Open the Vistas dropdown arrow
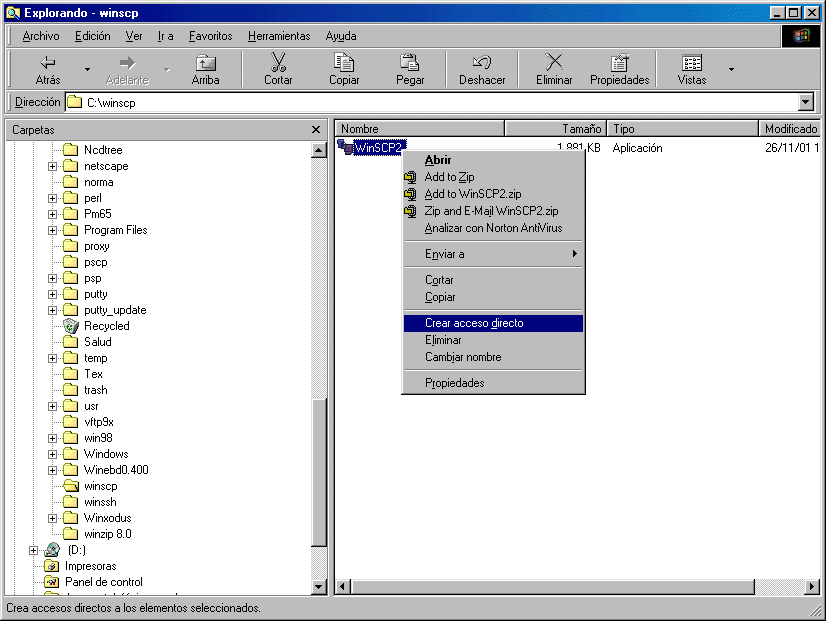The height and width of the screenshot is (621, 826). point(731,69)
